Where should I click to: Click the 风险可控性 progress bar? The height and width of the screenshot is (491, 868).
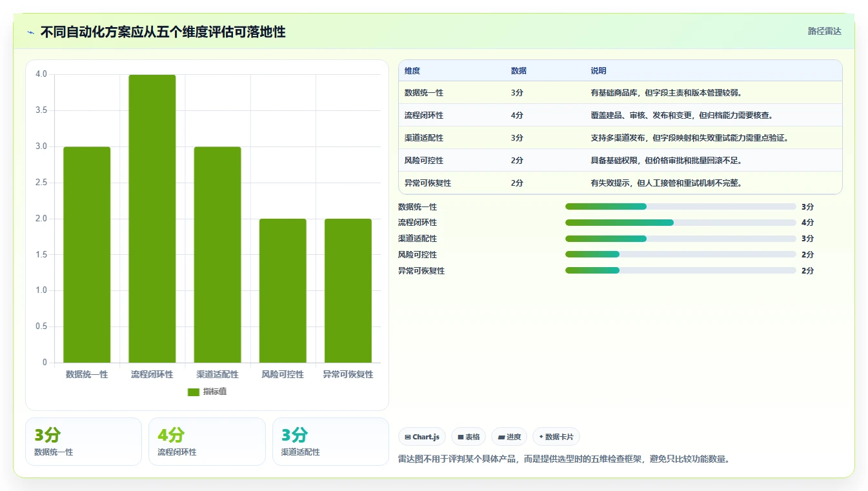pos(680,255)
